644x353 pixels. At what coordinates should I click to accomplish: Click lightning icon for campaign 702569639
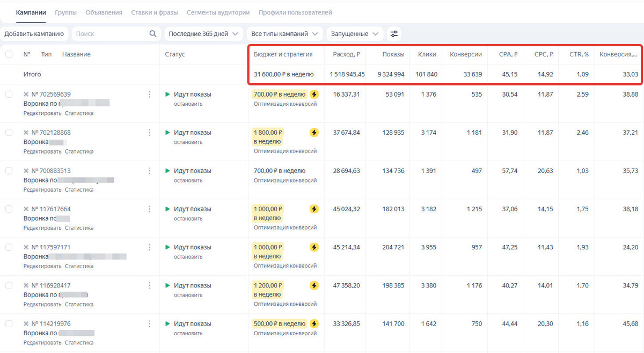click(314, 94)
